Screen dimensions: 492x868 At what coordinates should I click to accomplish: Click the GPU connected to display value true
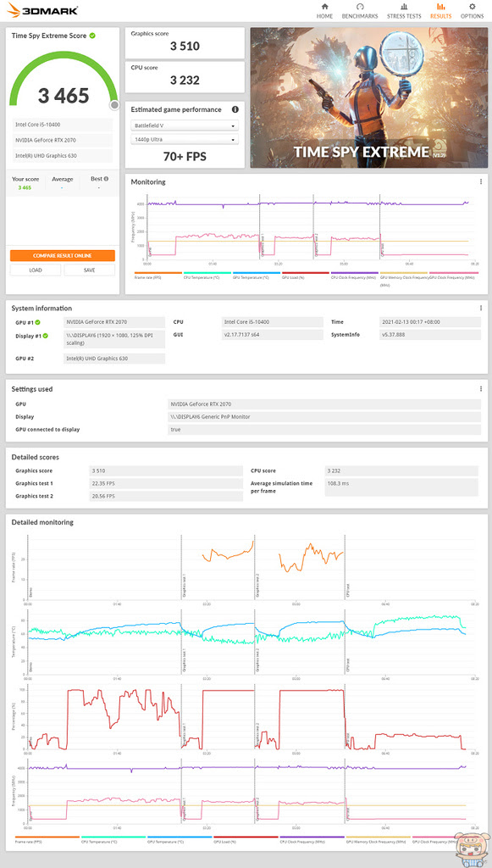pyautogui.click(x=324, y=430)
